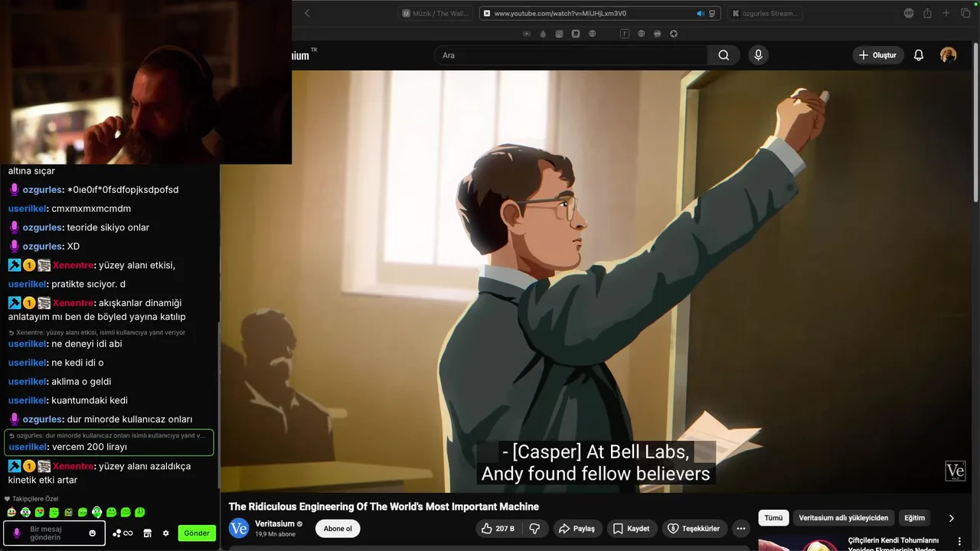Click the YouTube page scrollbar
Image resolution: width=980 pixels, height=551 pixels.
click(x=975, y=122)
